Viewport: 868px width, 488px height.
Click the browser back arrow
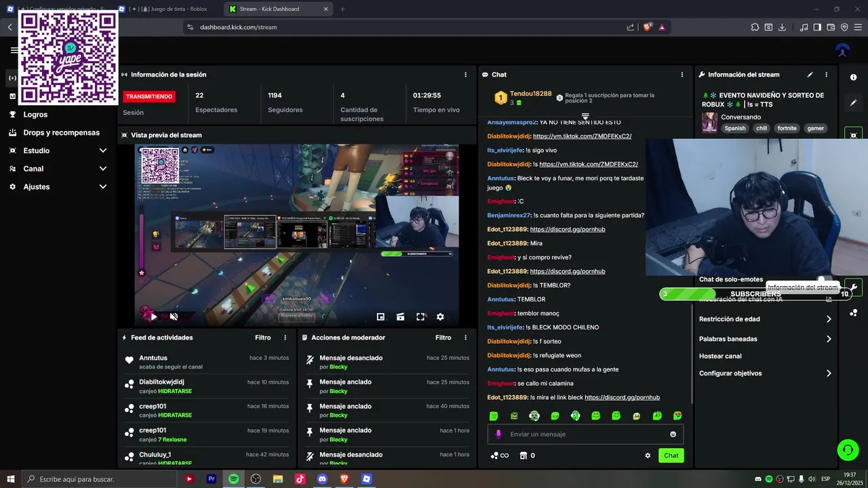10,27
